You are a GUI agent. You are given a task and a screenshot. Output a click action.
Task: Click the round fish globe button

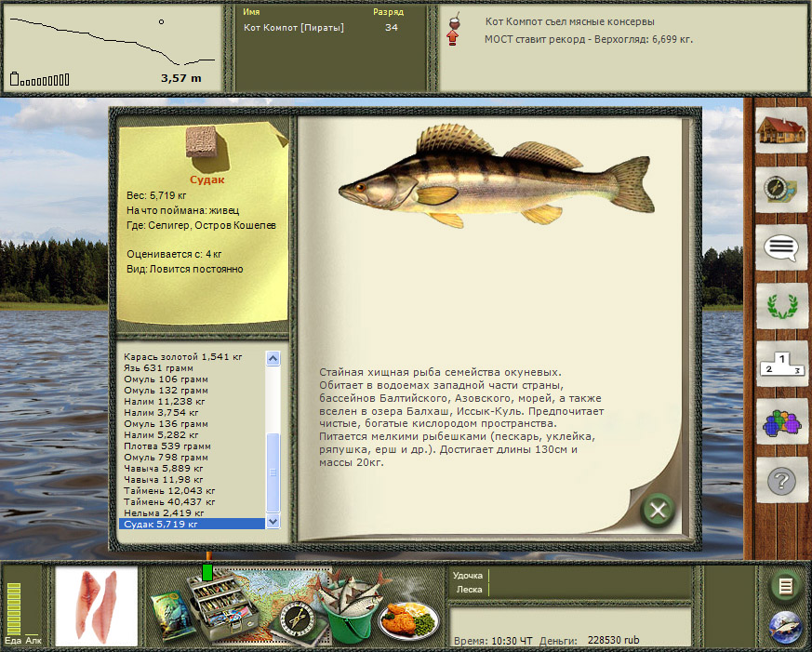tap(786, 629)
